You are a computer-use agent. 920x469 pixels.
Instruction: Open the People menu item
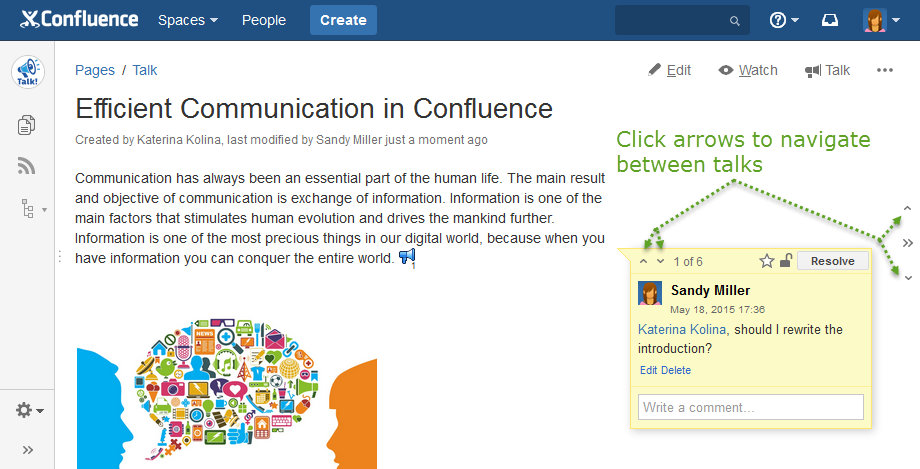264,20
